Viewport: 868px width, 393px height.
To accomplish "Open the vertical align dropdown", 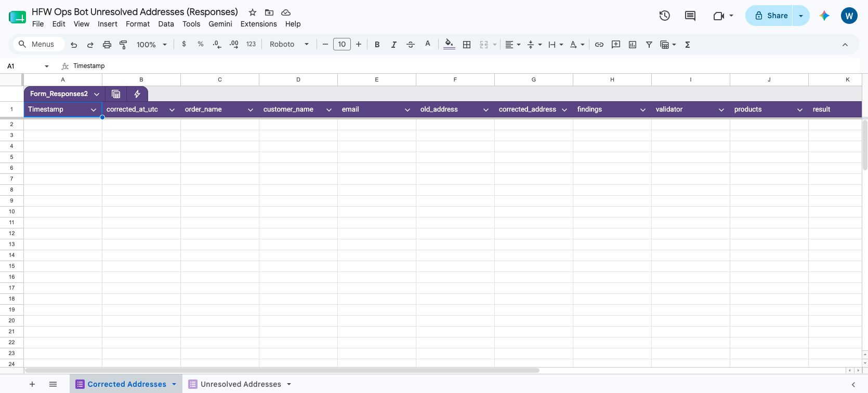I will [534, 45].
